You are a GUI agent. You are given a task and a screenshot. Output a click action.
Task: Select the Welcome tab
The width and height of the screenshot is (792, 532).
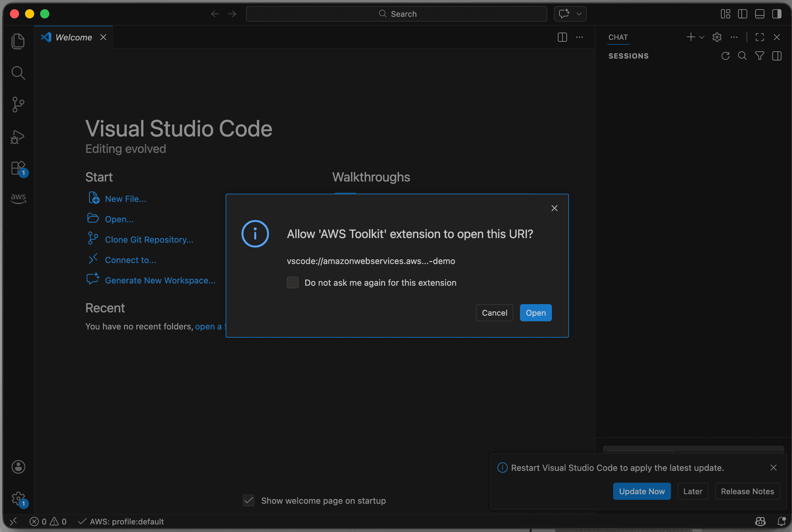[73, 37]
